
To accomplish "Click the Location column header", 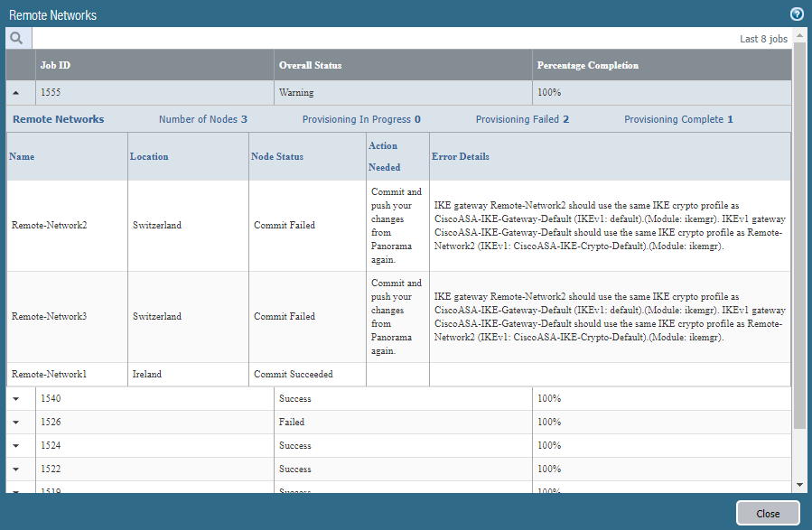I will [x=149, y=156].
